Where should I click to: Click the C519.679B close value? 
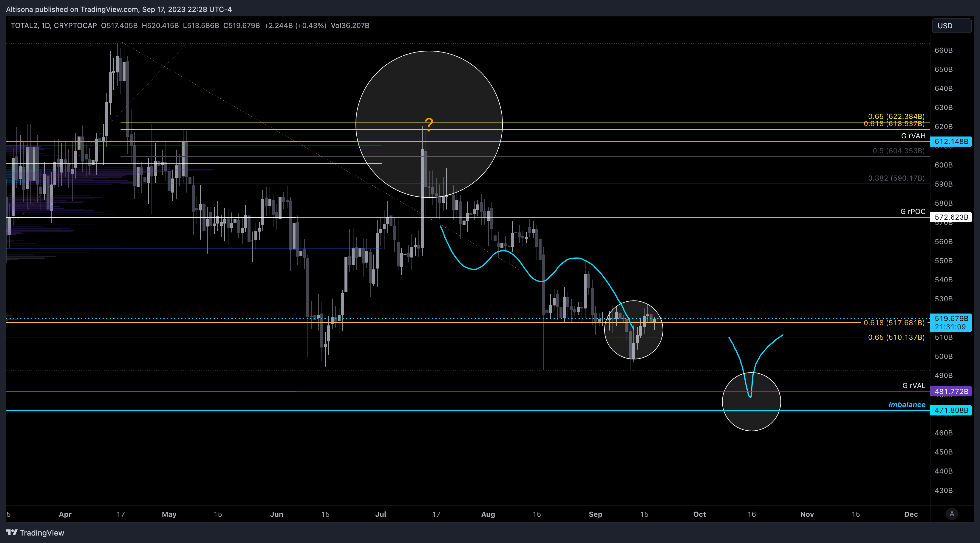tap(241, 25)
